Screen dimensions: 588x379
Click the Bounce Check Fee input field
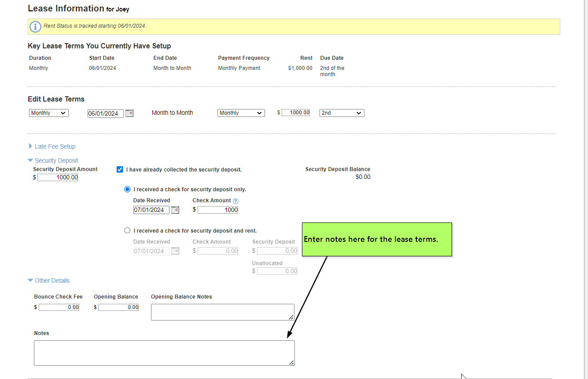59,307
